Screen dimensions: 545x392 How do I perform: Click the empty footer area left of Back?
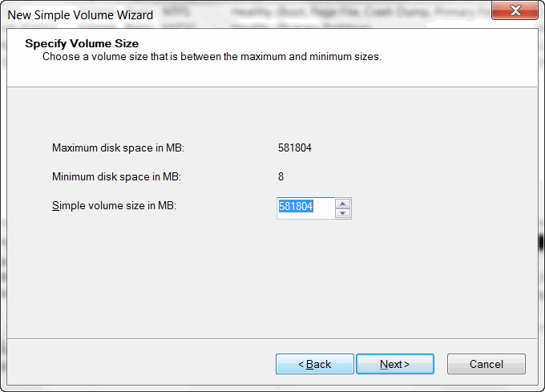[x=139, y=364]
